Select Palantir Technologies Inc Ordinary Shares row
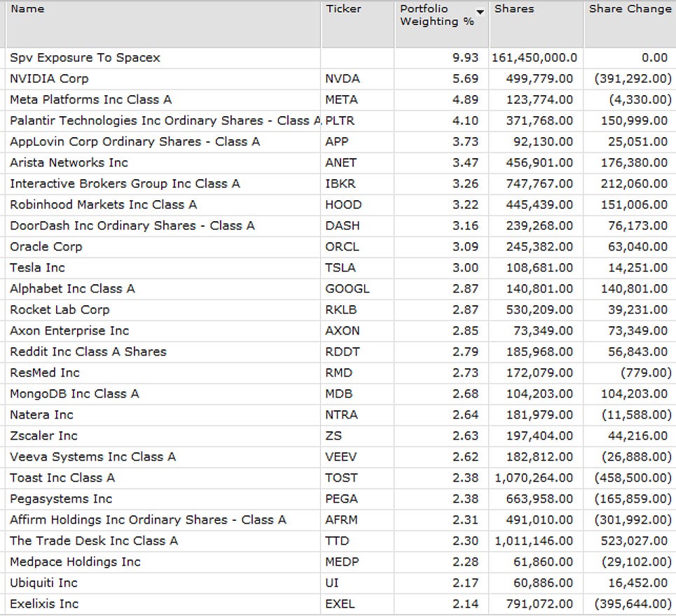 [165, 120]
